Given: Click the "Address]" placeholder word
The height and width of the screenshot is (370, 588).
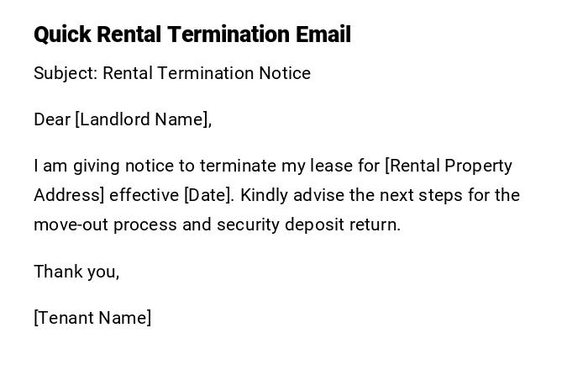Looking at the screenshot, I should (69, 195).
